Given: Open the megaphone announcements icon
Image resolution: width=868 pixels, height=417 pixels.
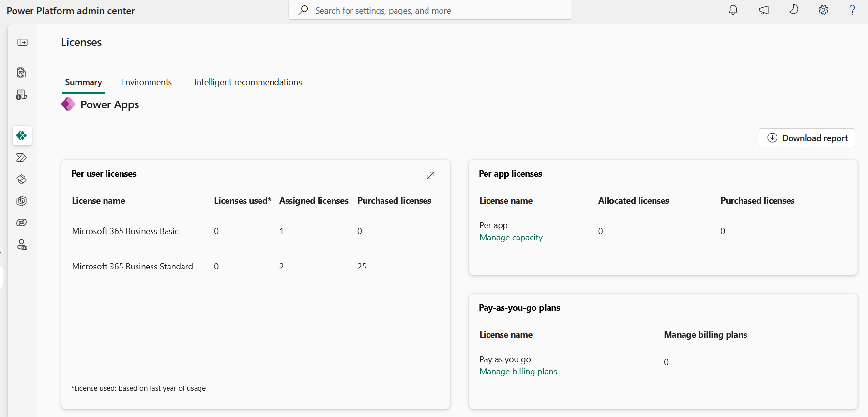Looking at the screenshot, I should pyautogui.click(x=763, y=10).
